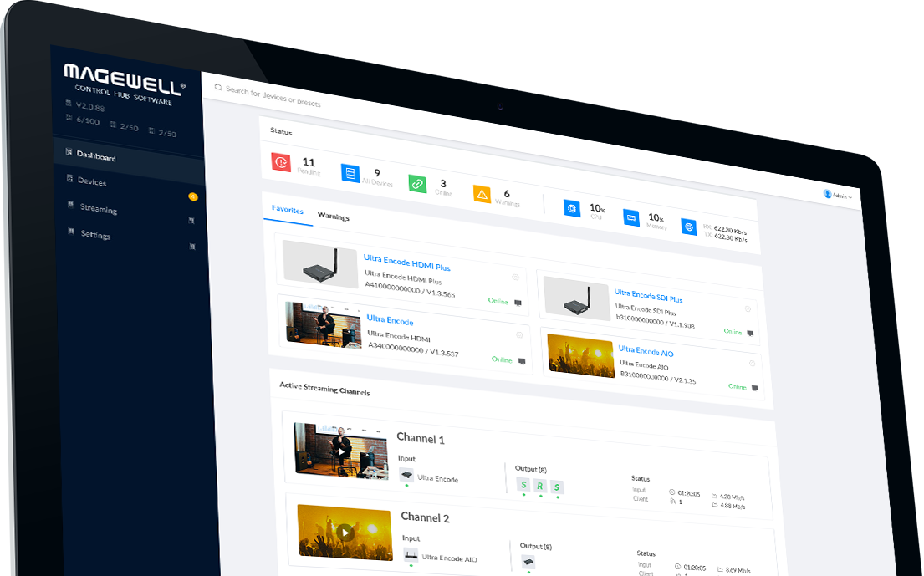Click the Ultra Encode AIO concert thumbnail in Favorites
Screen dimensions: 924x576
pos(581,356)
